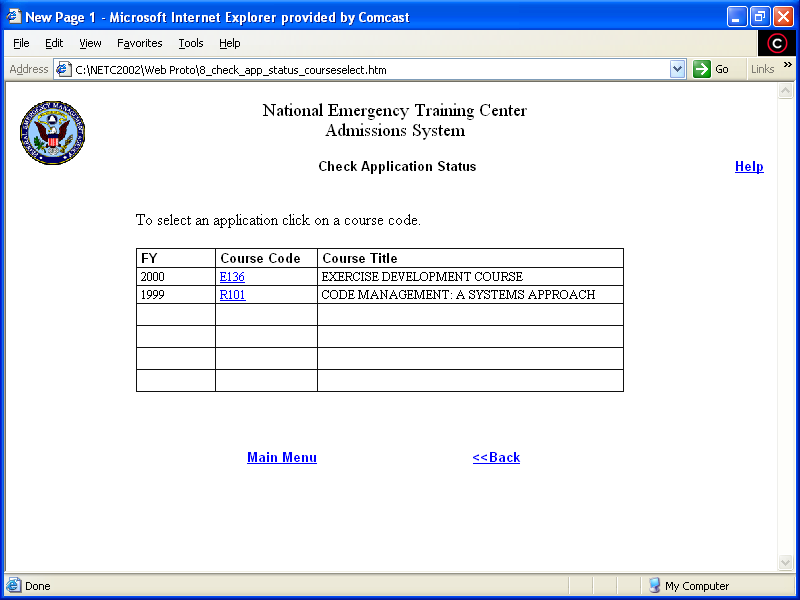Viewport: 800px width, 600px height.
Task: Click the Internet Explorer title bar icon
Action: 13,17
